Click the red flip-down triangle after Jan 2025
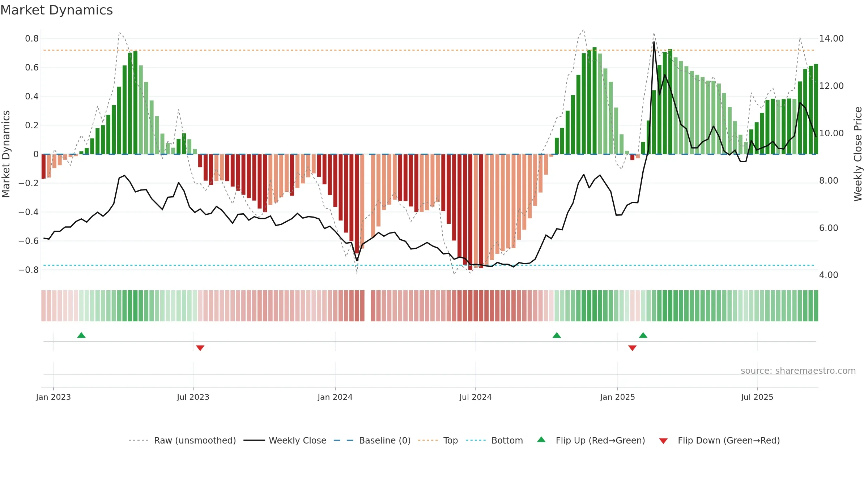This screenshot has height=488, width=868. (632, 348)
